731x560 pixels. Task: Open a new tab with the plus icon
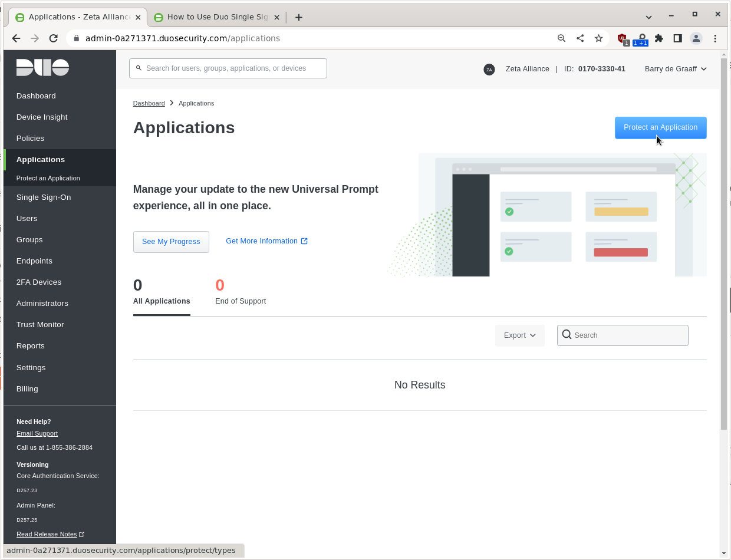coord(299,17)
